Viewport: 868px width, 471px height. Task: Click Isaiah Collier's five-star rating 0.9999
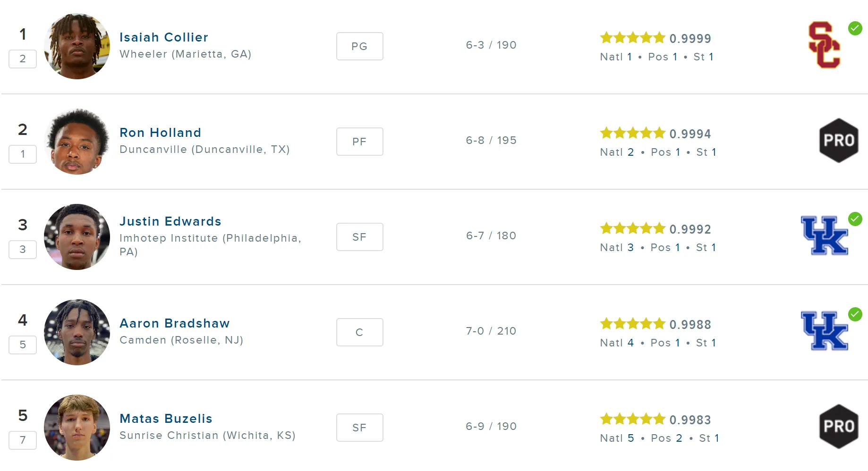pos(655,38)
